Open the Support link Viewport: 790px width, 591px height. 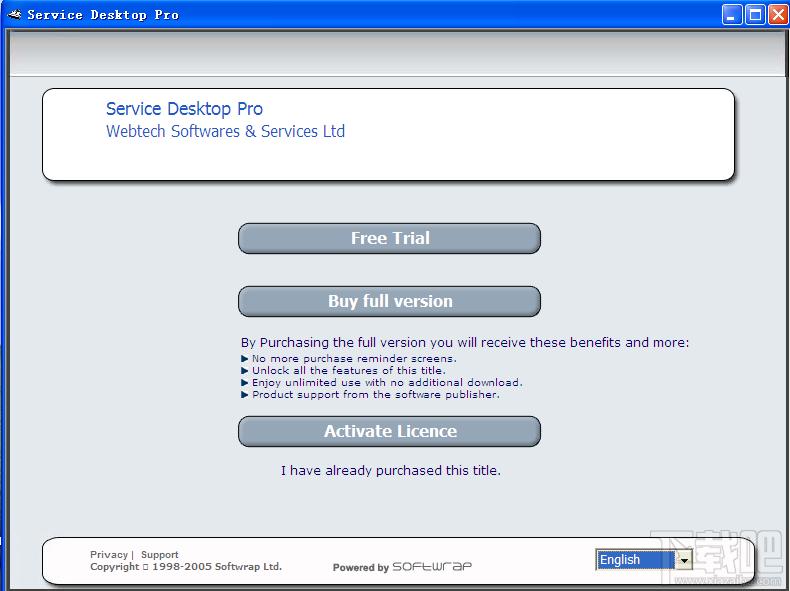[160, 554]
